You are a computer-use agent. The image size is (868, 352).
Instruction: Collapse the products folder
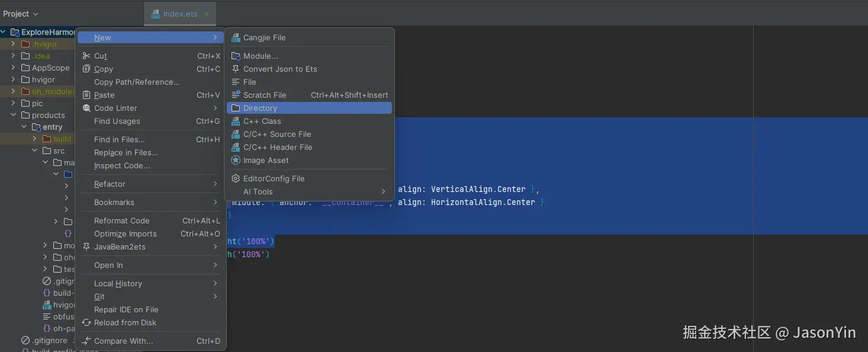(13, 115)
